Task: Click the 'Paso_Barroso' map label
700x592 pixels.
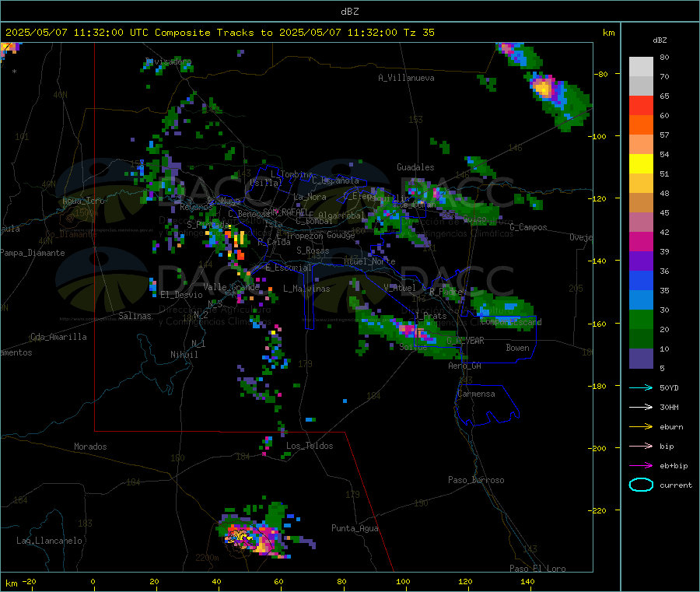Action: [x=476, y=480]
